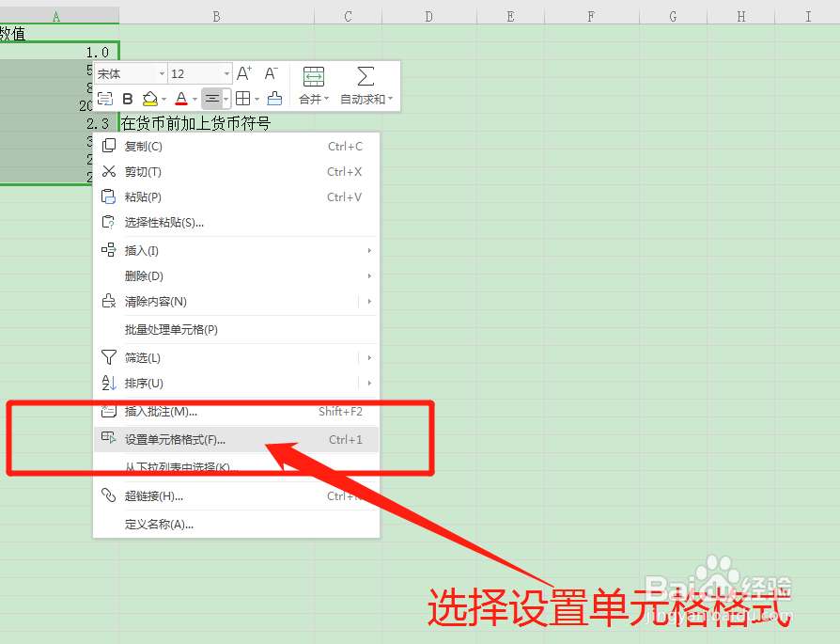Expand the font color dropdown arrow
The height and width of the screenshot is (644, 840).
pyautogui.click(x=194, y=101)
